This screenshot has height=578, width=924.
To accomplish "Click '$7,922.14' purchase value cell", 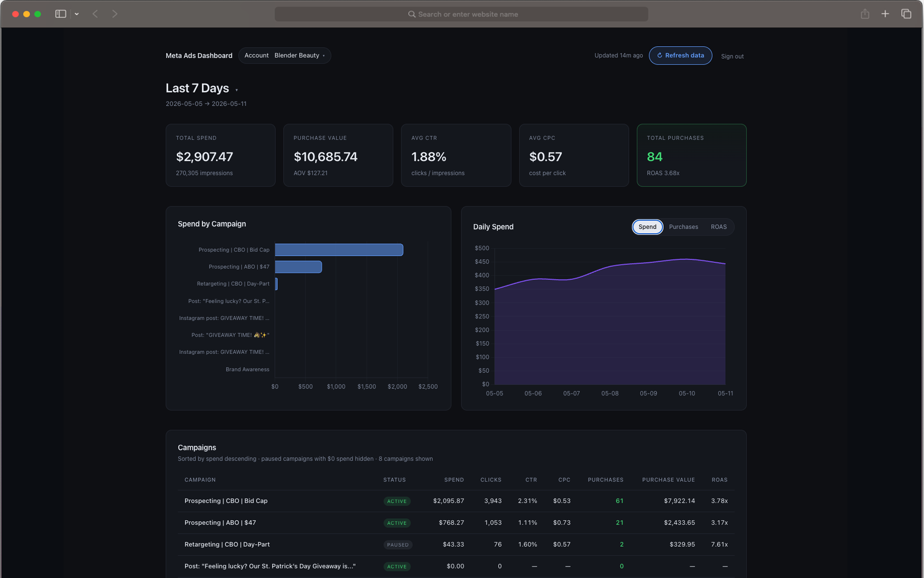I will point(680,501).
